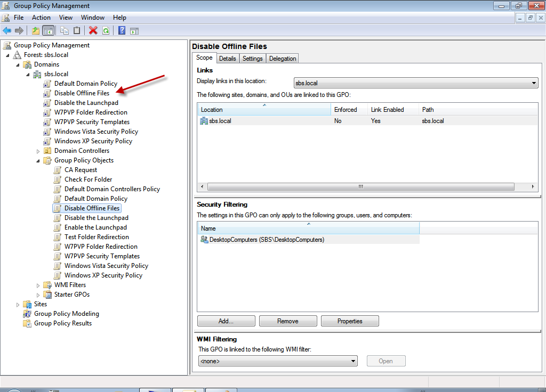Toggle Show/Hide Console Tree toolbar icon
The height and width of the screenshot is (392, 546).
(48, 31)
